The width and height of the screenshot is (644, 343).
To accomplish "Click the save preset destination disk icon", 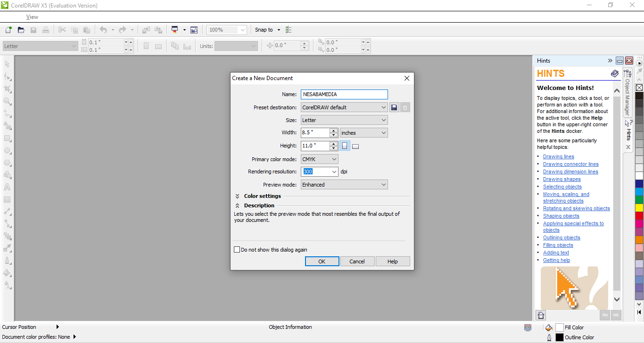I will 394,107.
